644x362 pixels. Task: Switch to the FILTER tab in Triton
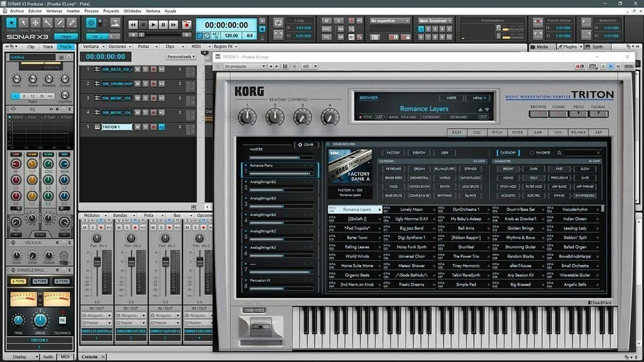[x=518, y=133]
